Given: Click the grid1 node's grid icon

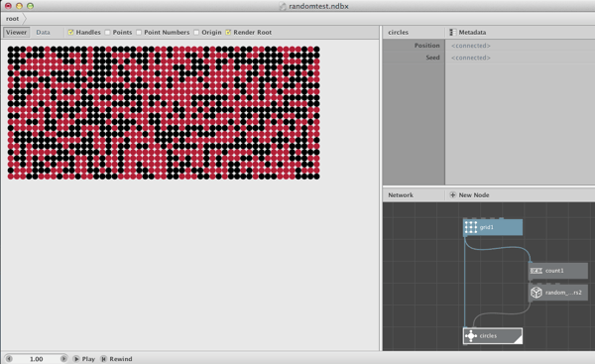Looking at the screenshot, I should pyautogui.click(x=471, y=227).
